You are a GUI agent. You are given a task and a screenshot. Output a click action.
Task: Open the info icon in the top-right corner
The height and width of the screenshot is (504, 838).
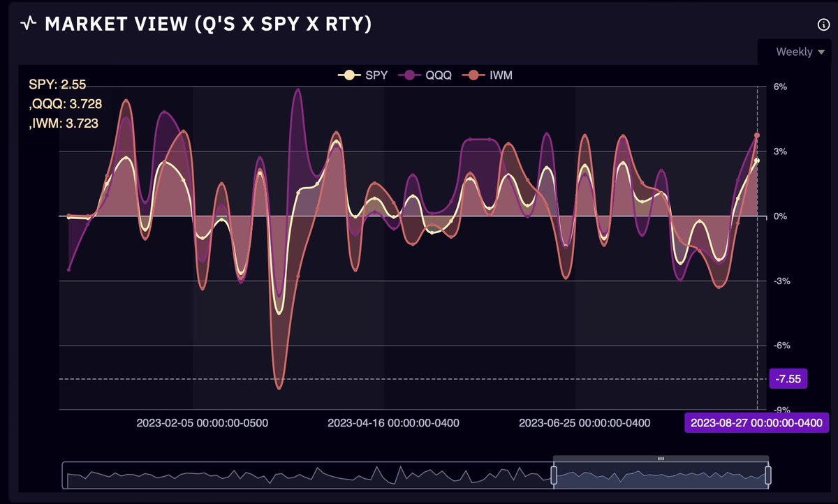coord(823,24)
